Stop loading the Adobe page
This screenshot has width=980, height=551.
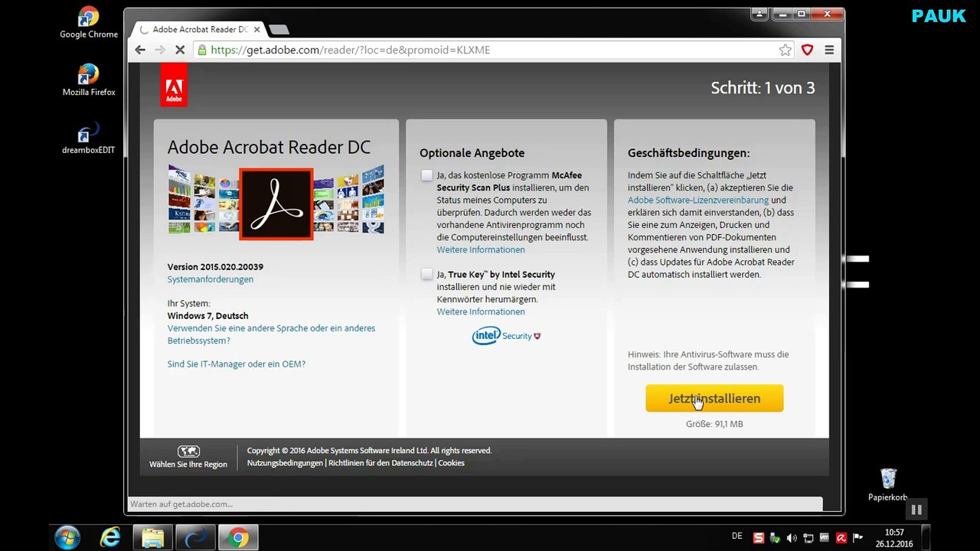click(180, 50)
